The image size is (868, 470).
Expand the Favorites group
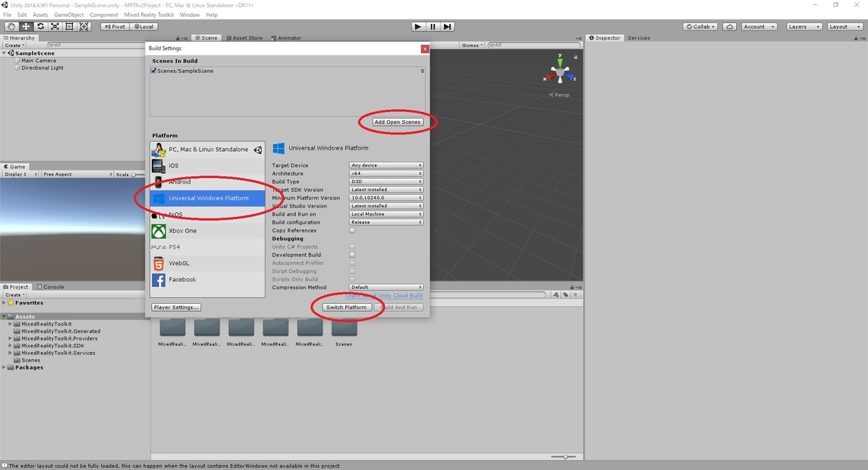(x=5, y=303)
